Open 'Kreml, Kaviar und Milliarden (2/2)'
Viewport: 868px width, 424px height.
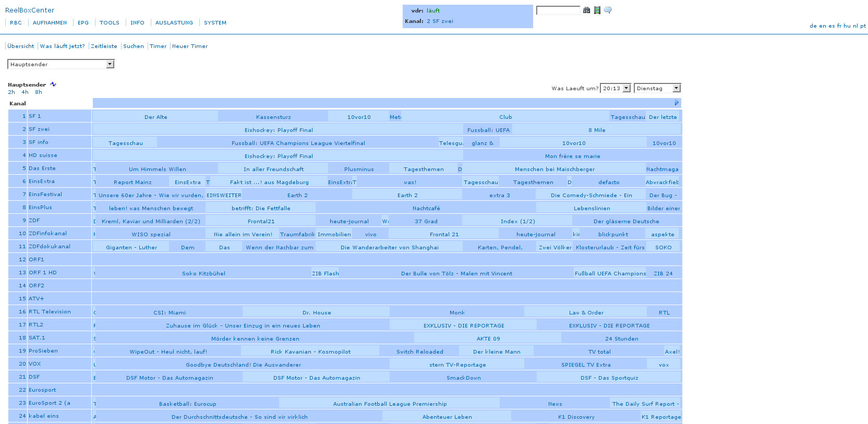[151, 222]
